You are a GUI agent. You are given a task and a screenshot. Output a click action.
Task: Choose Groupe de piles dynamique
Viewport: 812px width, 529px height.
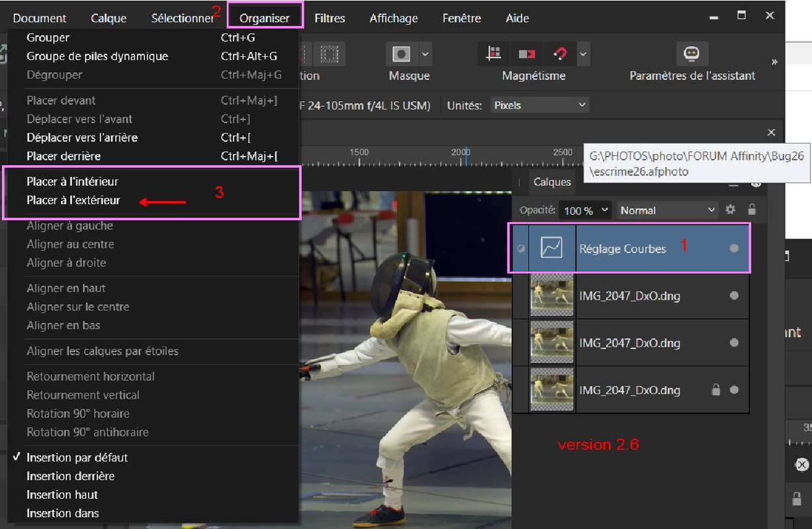point(152,56)
